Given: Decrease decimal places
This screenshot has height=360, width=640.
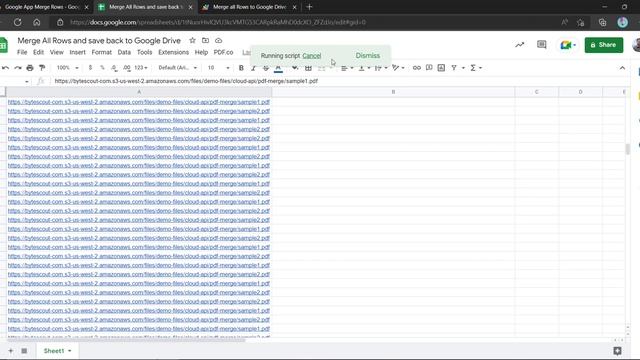Looking at the screenshot, I should click(x=114, y=68).
